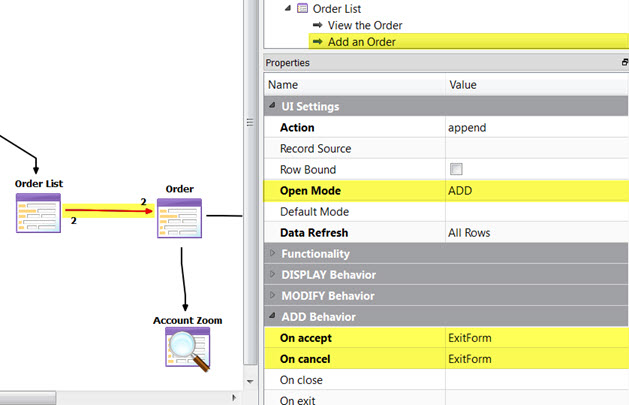
Task: Click the Open Mode value ADD
Action: (x=462, y=191)
